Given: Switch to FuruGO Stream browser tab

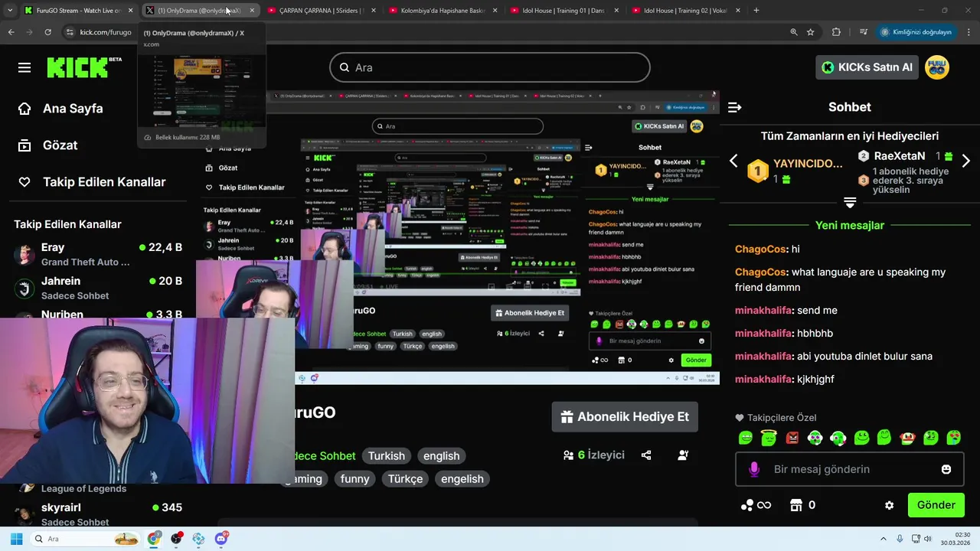Looking at the screenshot, I should 78,10.
